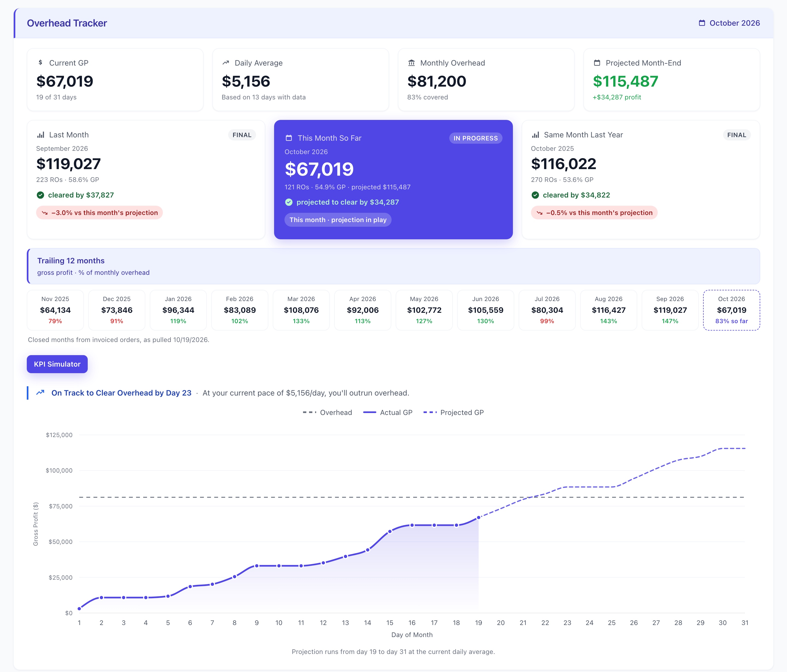787x672 pixels.
Task: Click the $115,487 projected month-end value
Action: 626,81
